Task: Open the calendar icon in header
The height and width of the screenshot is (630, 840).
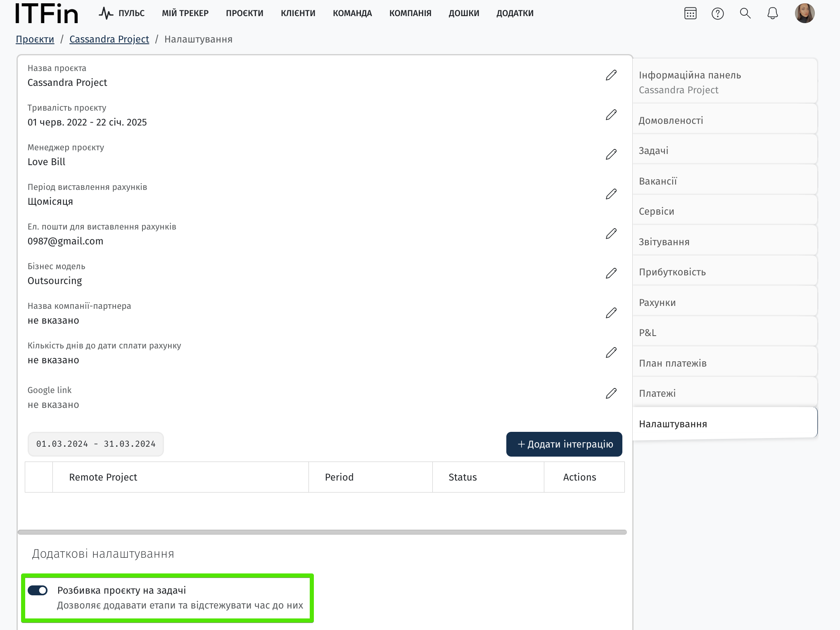Action: pos(690,13)
